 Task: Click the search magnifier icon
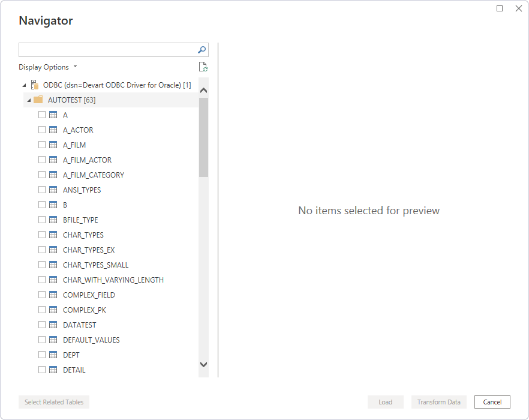[202, 50]
